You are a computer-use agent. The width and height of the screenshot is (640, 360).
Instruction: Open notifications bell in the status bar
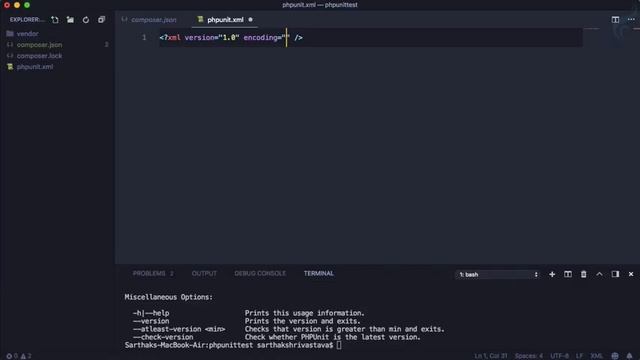click(629, 356)
